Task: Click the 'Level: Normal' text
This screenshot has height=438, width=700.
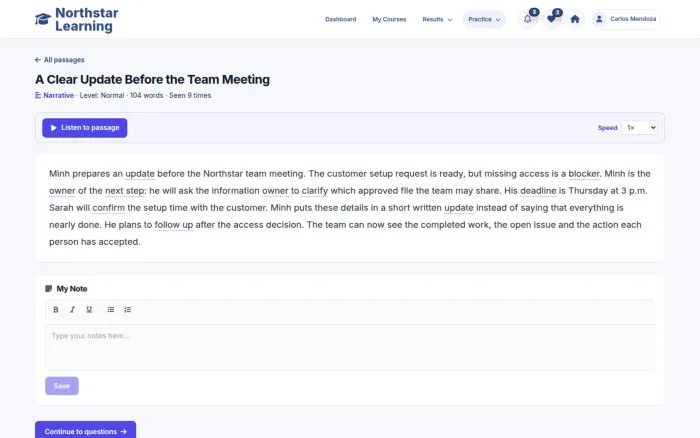Action: [102, 95]
